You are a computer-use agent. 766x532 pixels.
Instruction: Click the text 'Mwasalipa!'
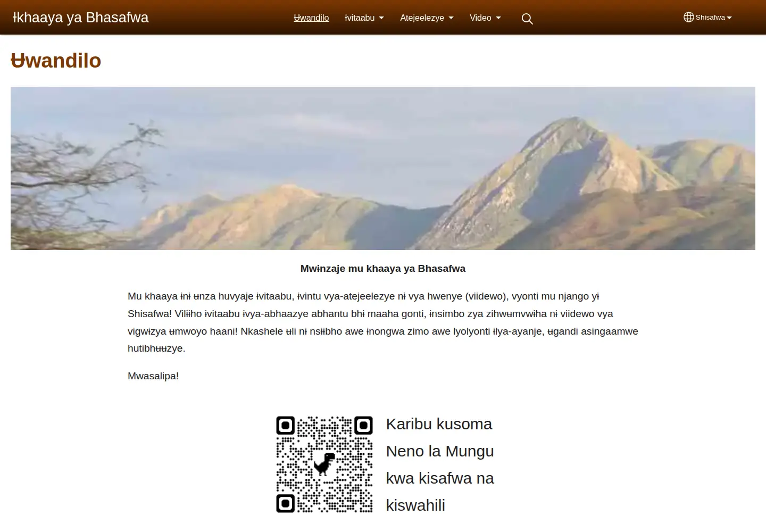point(153,376)
